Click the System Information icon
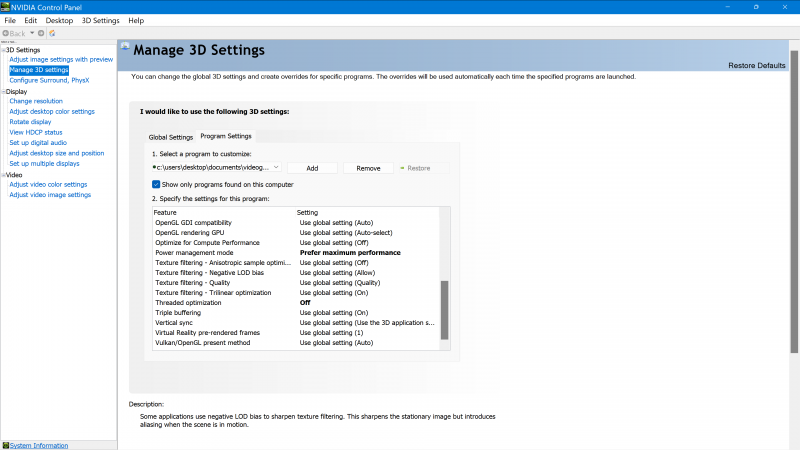The height and width of the screenshot is (450, 800). (x=6, y=445)
